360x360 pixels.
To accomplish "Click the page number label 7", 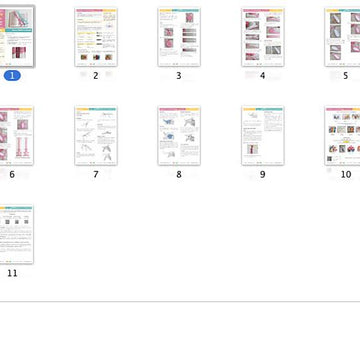I will coord(96,174).
